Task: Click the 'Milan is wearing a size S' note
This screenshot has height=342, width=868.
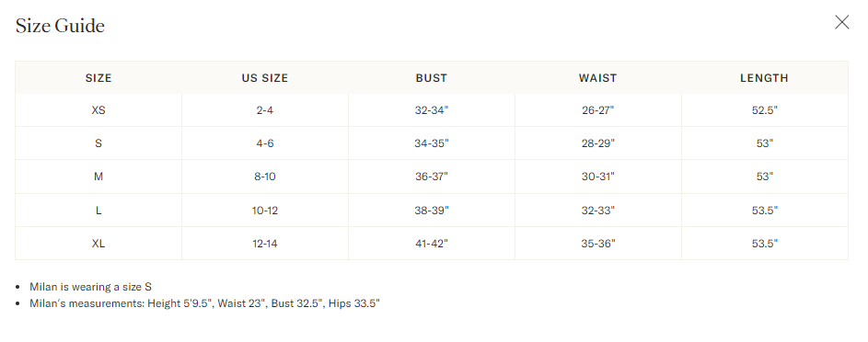Action: 91,287
